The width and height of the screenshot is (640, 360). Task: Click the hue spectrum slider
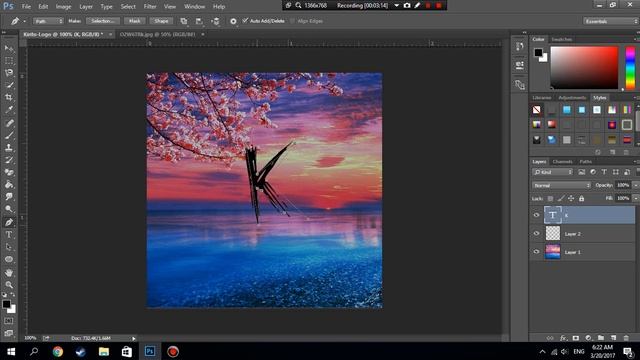pos(630,67)
